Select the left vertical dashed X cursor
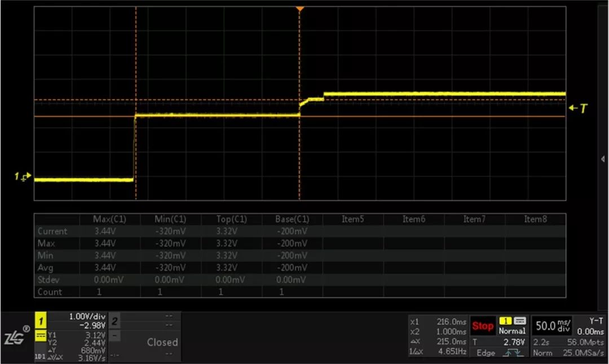Viewport: 609px width, 364px height. [x=135, y=103]
